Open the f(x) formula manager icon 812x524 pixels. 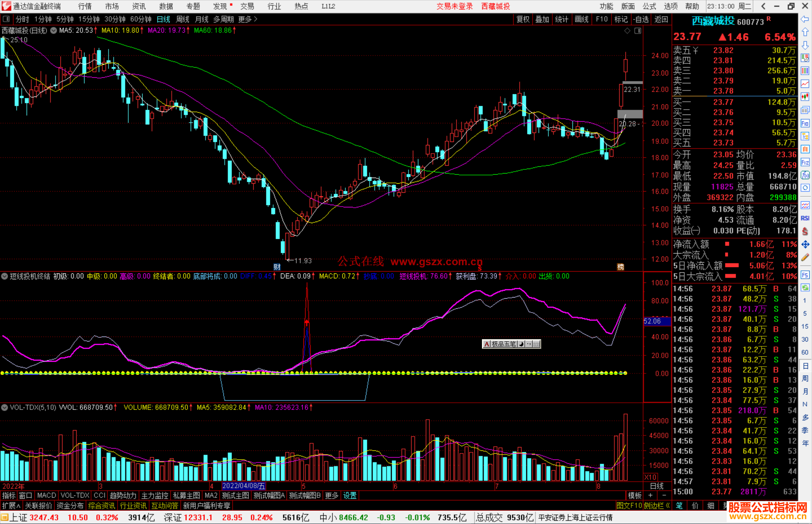pos(805,175)
